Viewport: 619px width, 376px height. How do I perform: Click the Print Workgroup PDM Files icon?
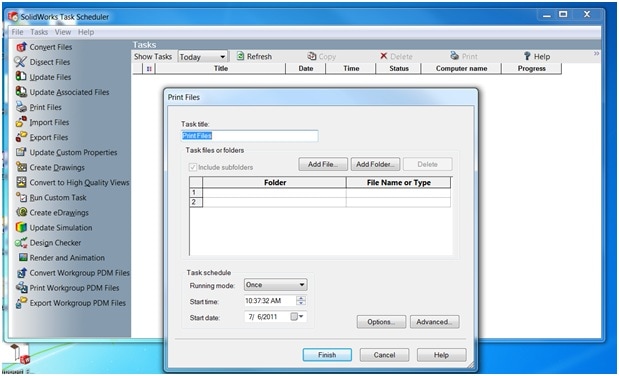coord(21,288)
